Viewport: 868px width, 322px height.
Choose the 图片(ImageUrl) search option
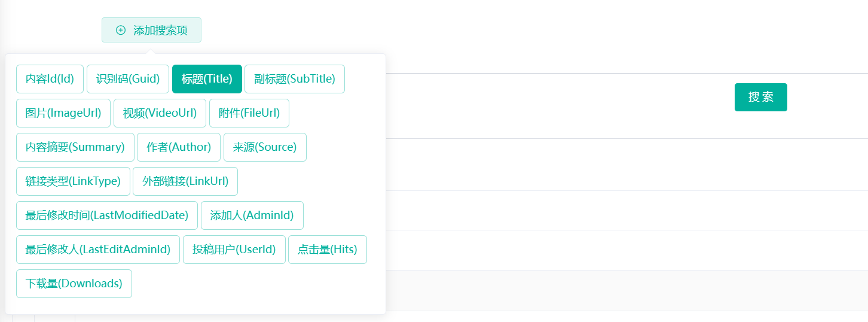coord(63,113)
